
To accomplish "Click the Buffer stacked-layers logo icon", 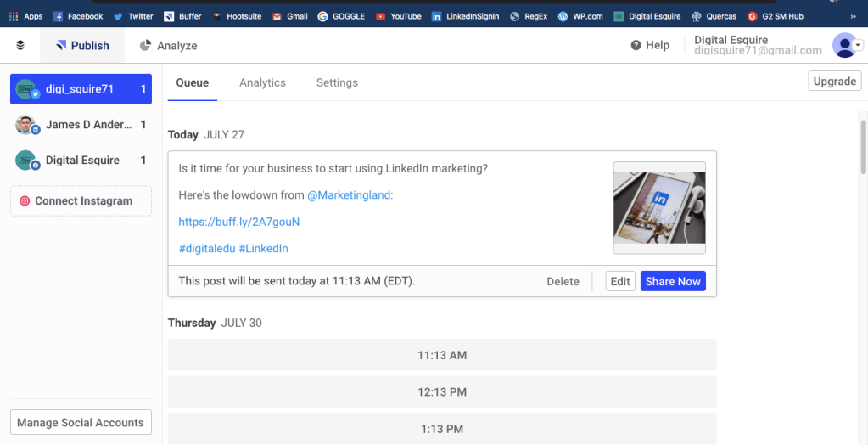I will coord(20,46).
